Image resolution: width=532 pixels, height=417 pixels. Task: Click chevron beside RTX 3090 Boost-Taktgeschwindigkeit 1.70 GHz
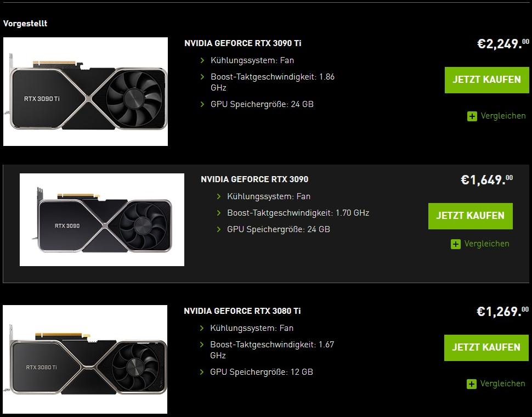(219, 213)
